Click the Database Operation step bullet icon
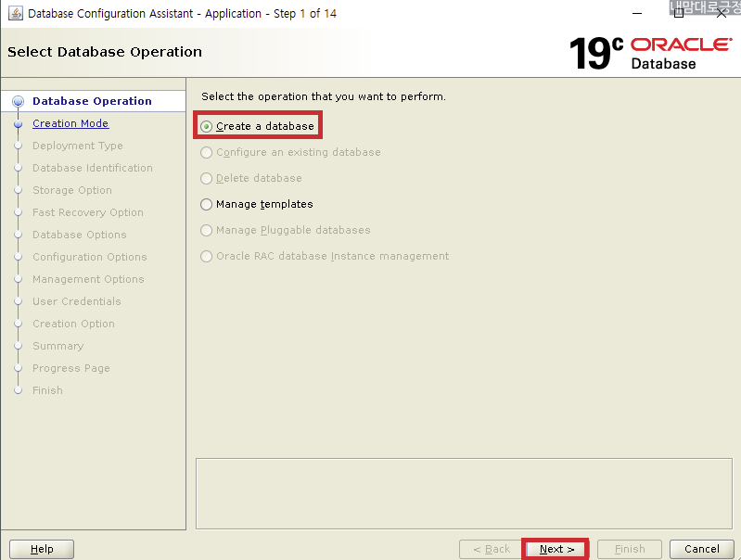The width and height of the screenshot is (741, 560). pyautogui.click(x=18, y=101)
